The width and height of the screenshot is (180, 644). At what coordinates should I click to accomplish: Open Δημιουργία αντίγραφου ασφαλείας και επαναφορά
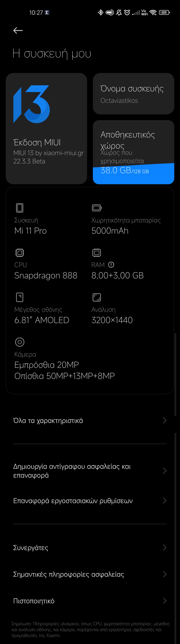pos(72,471)
